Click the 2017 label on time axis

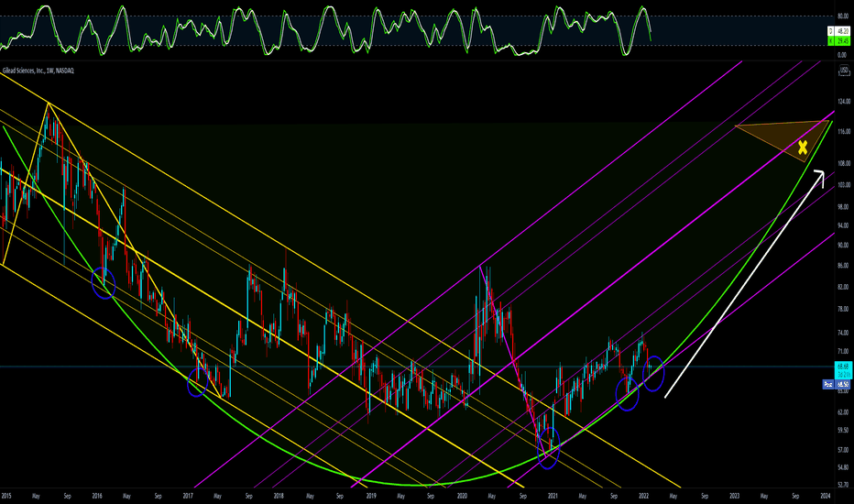point(188,497)
